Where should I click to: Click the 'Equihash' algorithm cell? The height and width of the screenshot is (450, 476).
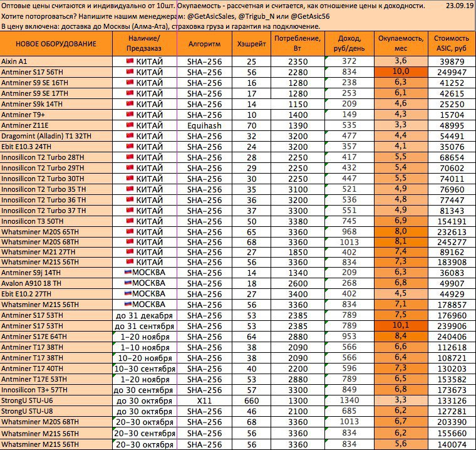[x=205, y=125]
